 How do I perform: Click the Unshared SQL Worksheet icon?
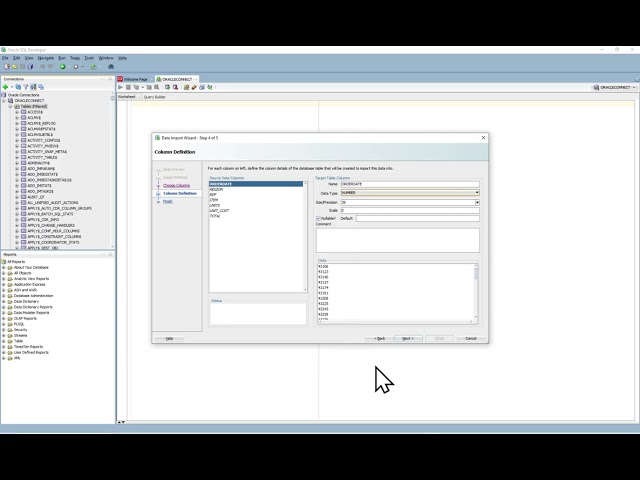tap(186, 87)
